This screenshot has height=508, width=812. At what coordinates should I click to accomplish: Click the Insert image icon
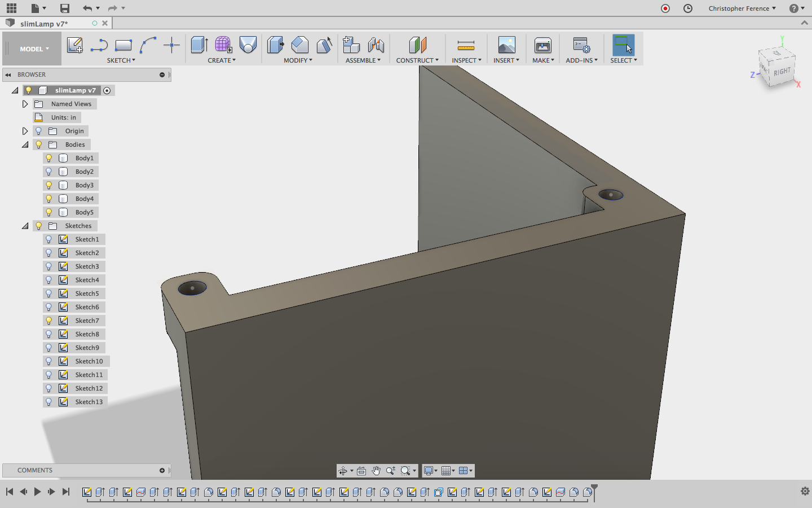[x=506, y=45]
